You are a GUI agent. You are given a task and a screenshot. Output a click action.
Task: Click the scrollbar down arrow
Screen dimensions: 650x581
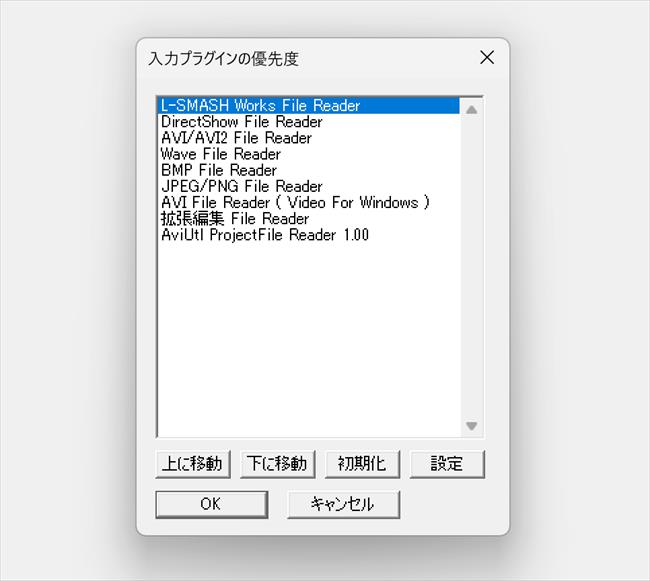pyautogui.click(x=472, y=426)
